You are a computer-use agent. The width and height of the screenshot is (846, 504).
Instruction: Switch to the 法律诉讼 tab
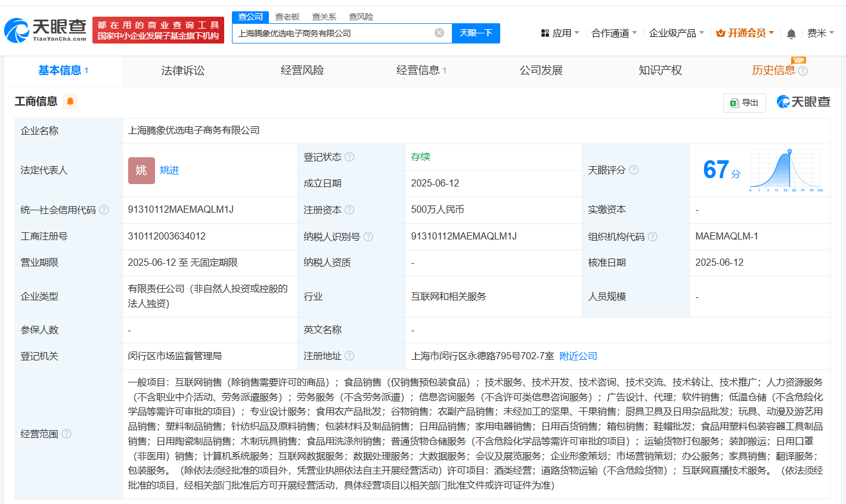[182, 70]
